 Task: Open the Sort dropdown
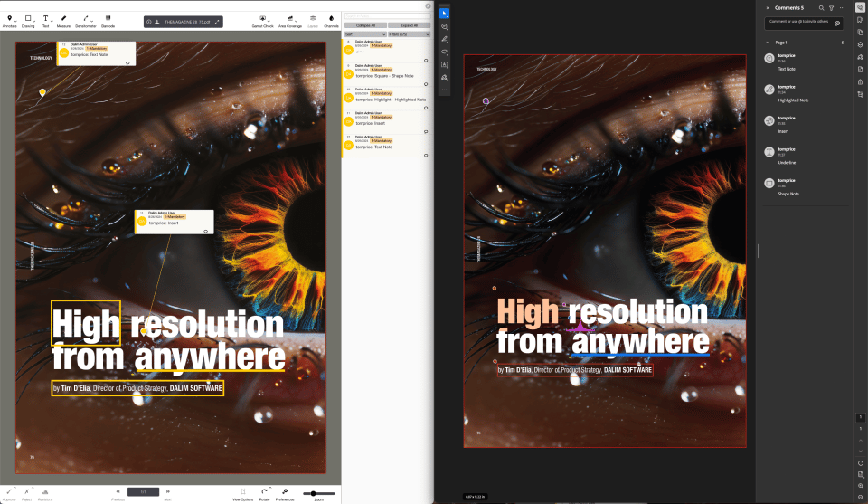(364, 34)
